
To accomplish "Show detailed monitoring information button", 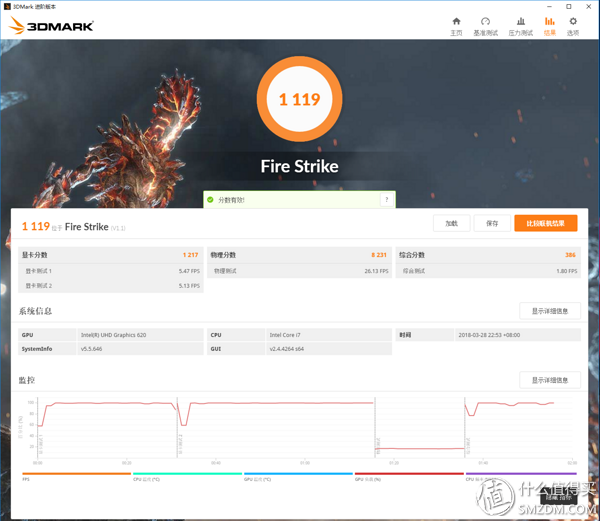I will tap(550, 380).
